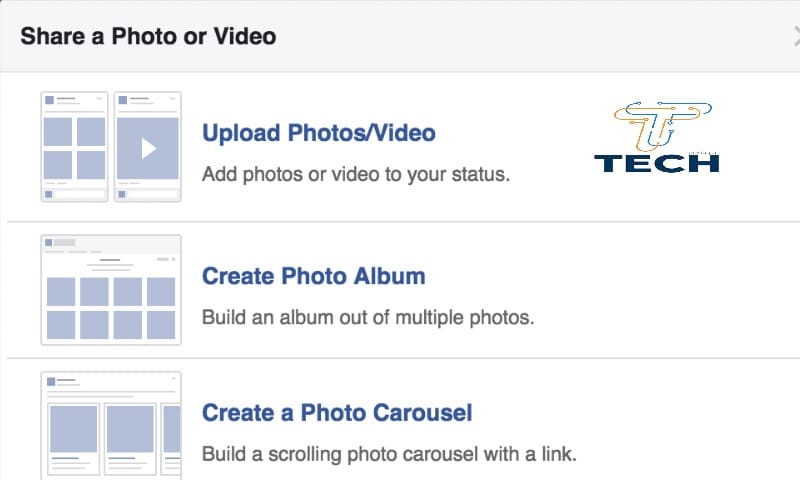Click the "Share a Photo or Video" title
Screen dimensions: 800x480
[148, 37]
